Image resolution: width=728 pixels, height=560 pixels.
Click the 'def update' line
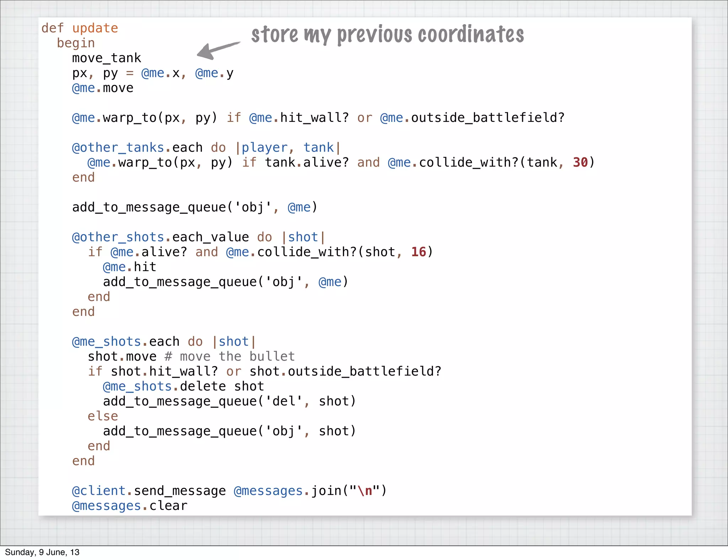click(x=80, y=28)
